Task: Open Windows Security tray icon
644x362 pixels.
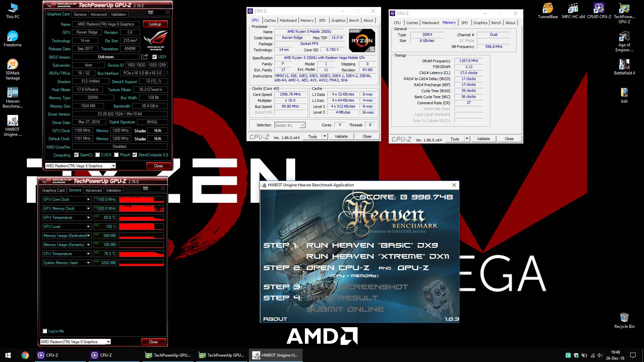Action: (x=576, y=355)
